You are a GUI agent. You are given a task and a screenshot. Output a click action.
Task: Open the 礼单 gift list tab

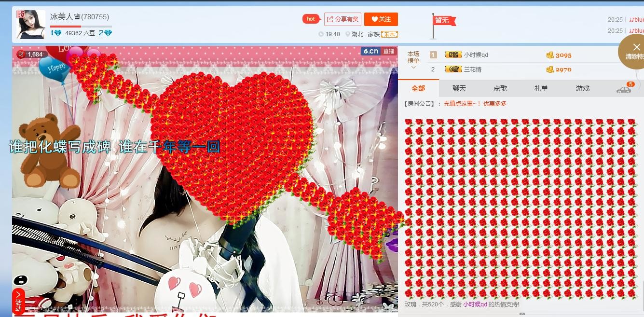[541, 88]
